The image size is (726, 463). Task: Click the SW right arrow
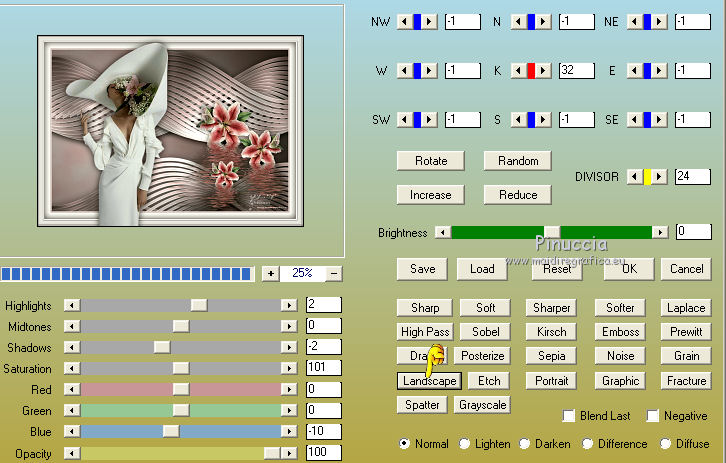430,120
